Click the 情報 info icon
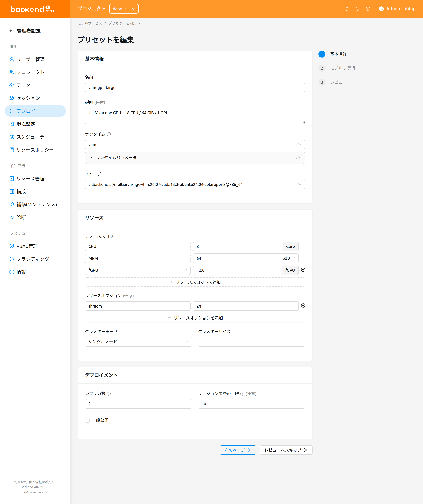The height and width of the screenshot is (504, 423). pyautogui.click(x=11, y=272)
